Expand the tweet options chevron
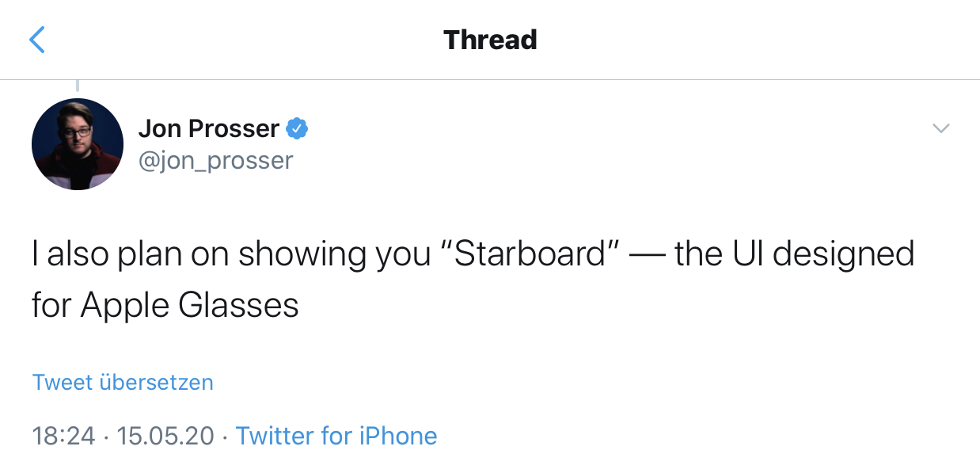 [x=940, y=128]
